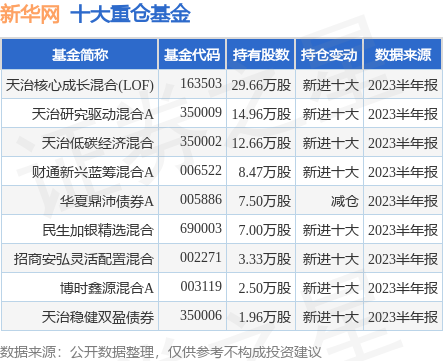The width and height of the screenshot is (443, 361).
Task: Click fund name 华夏鼎沛债券A
Action: (x=107, y=201)
